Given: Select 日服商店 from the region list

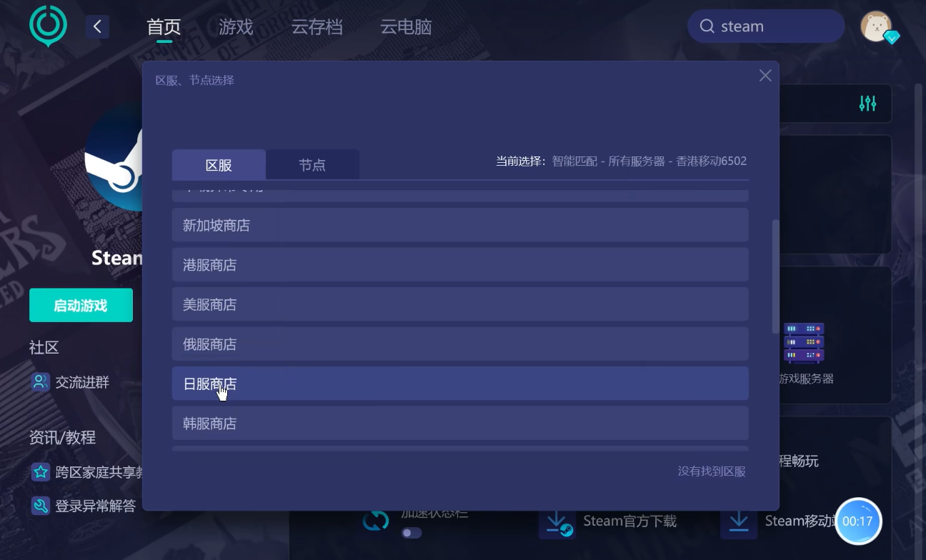Looking at the screenshot, I should point(460,384).
